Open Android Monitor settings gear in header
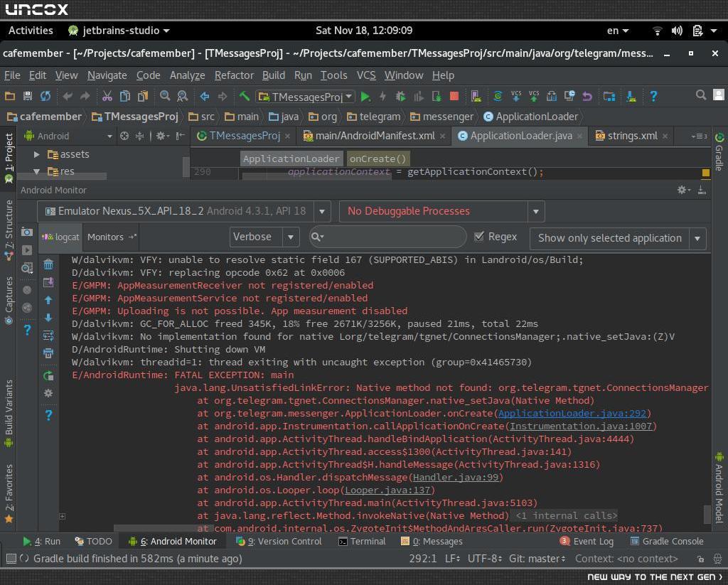The height and width of the screenshot is (585, 728). click(683, 189)
